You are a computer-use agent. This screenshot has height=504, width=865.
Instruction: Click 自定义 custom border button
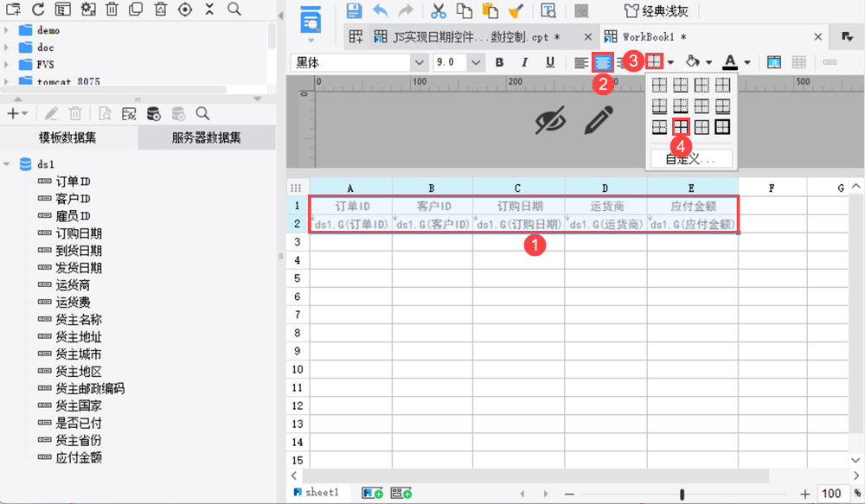pos(691,159)
